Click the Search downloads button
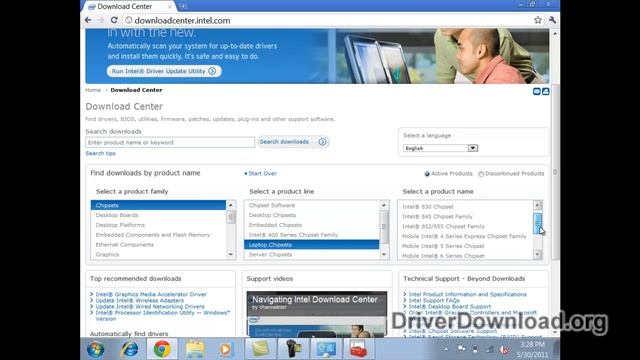This screenshot has width=640, height=360. point(293,142)
